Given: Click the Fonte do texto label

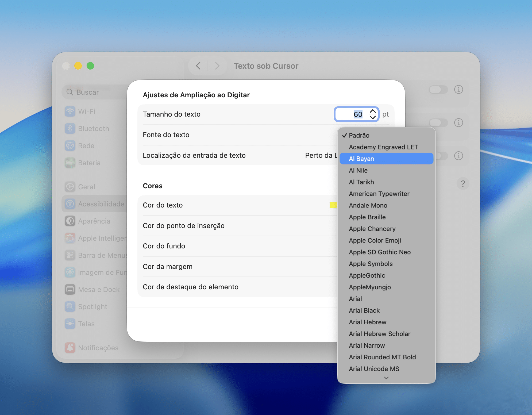Looking at the screenshot, I should (x=166, y=135).
